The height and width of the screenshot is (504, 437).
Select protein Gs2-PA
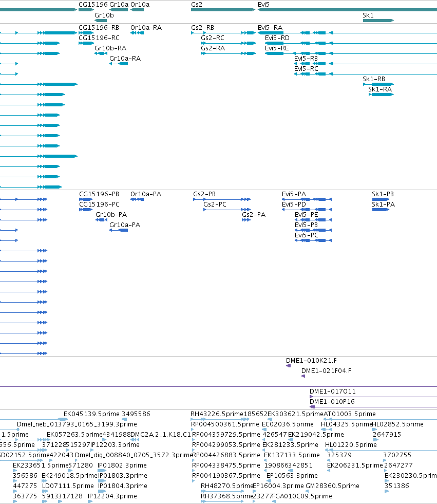[x=254, y=215]
